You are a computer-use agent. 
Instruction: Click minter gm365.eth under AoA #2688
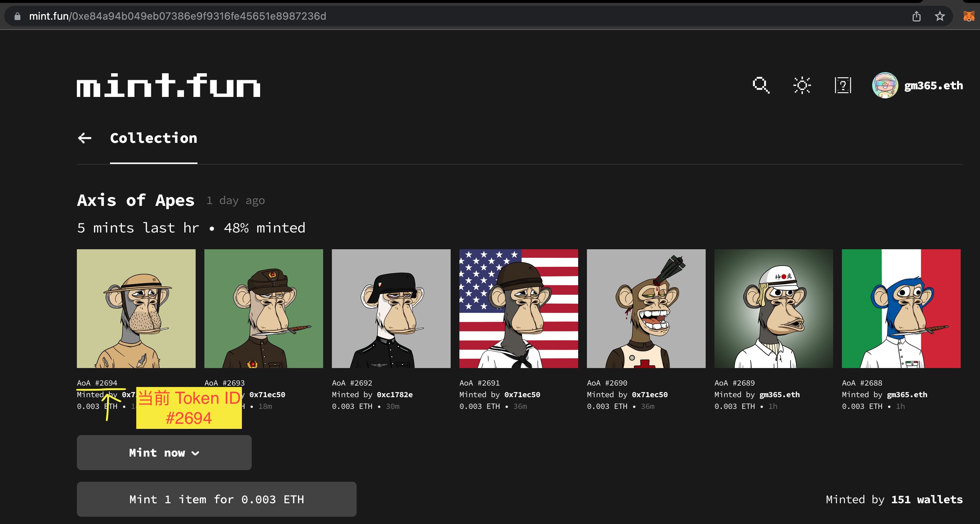point(907,395)
